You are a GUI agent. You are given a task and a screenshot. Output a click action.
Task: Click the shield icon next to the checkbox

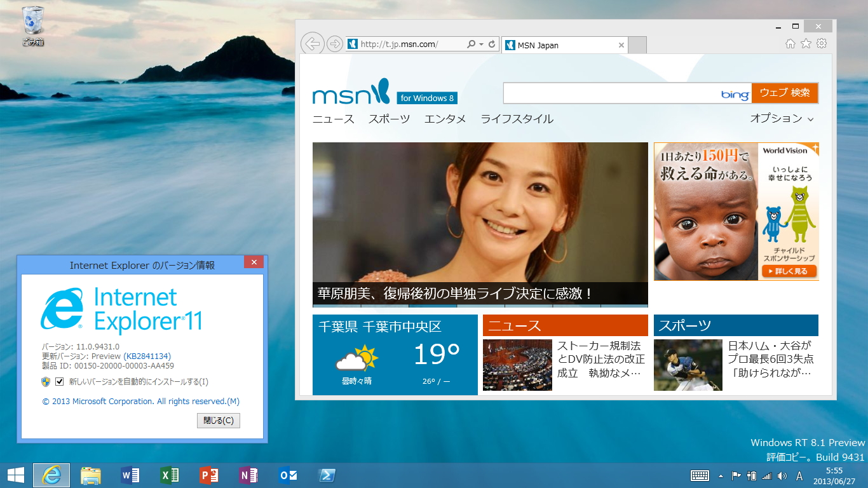tap(47, 382)
